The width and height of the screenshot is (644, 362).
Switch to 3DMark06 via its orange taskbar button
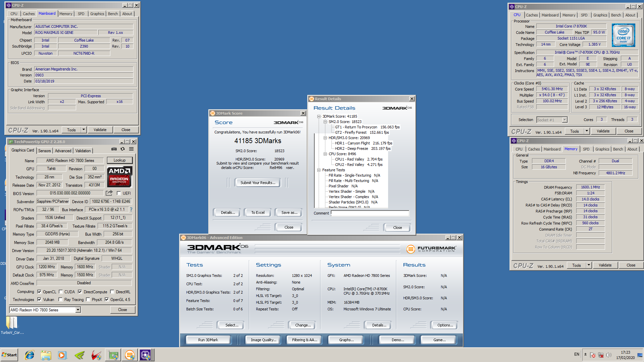click(129, 355)
